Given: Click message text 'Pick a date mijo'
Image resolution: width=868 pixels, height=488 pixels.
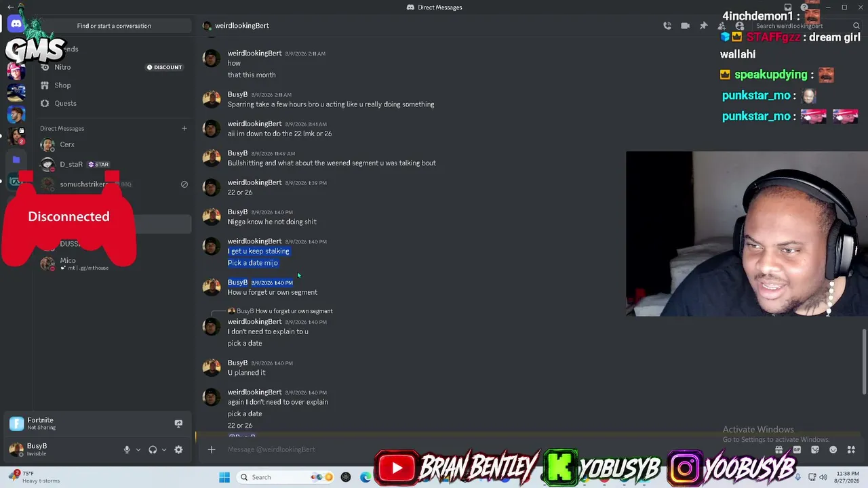Looking at the screenshot, I should pyautogui.click(x=253, y=263).
